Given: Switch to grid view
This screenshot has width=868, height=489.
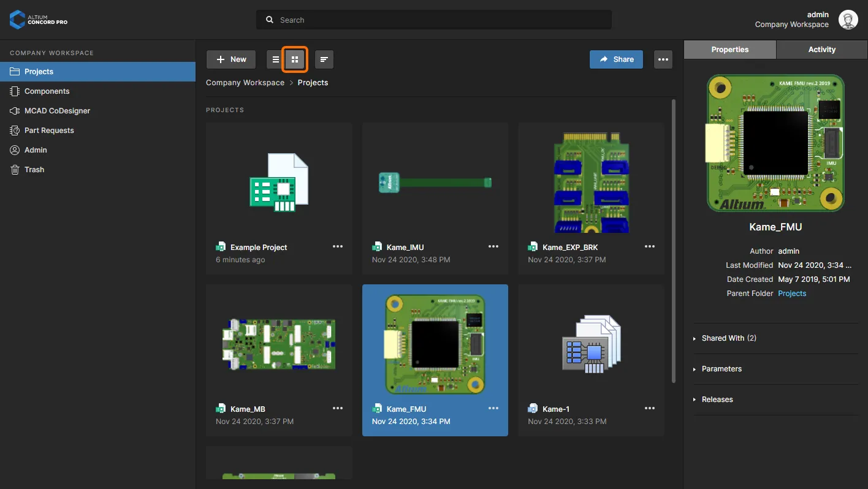Looking at the screenshot, I should 295,59.
